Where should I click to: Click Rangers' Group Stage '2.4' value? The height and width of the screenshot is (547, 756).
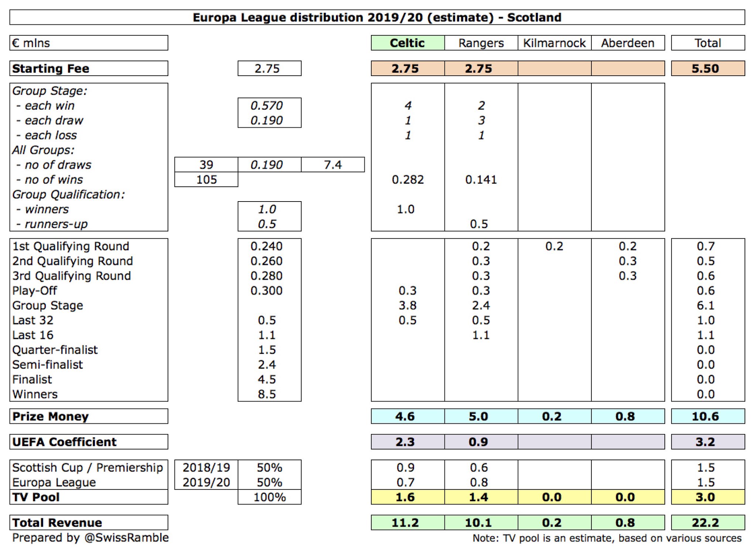[481, 305]
